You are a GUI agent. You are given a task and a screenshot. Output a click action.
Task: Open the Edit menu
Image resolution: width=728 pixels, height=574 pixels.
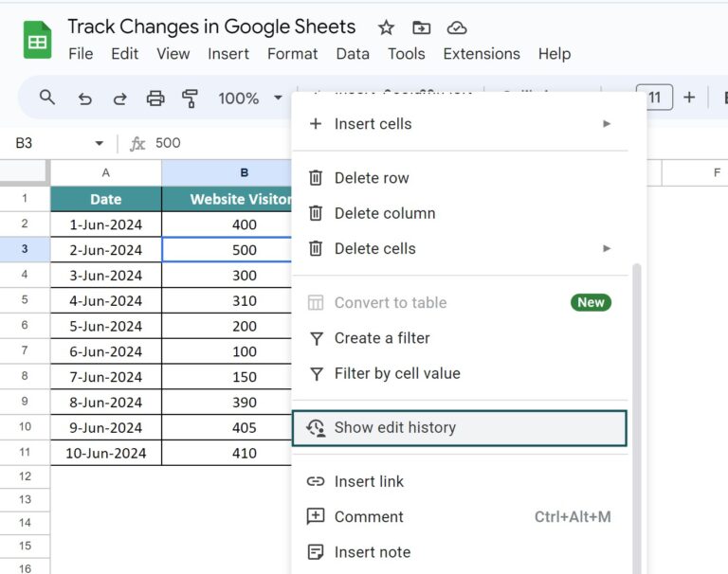(124, 54)
